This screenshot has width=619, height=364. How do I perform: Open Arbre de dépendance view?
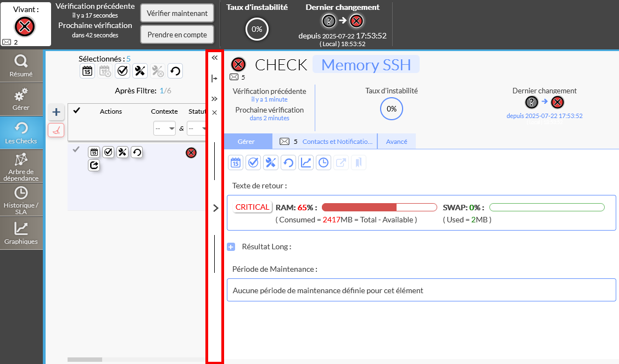point(21,166)
